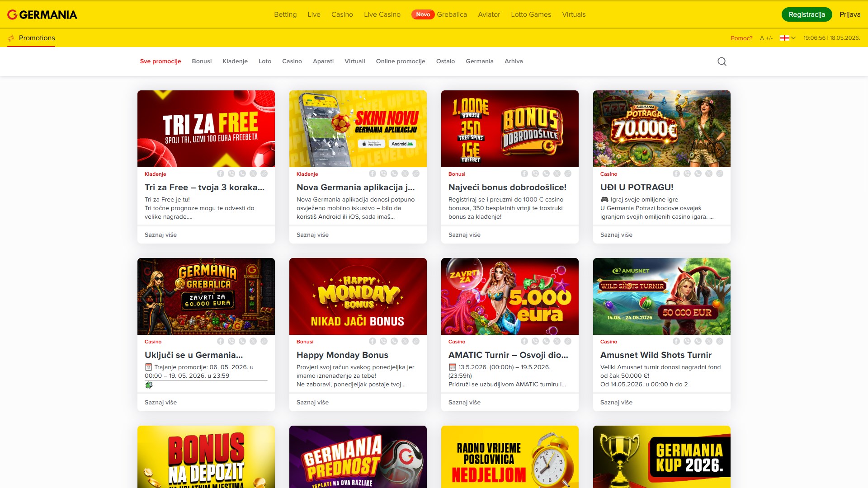Viewport: 868px width, 488px height.
Task: Open the promotions search magnifier
Action: click(x=722, y=61)
